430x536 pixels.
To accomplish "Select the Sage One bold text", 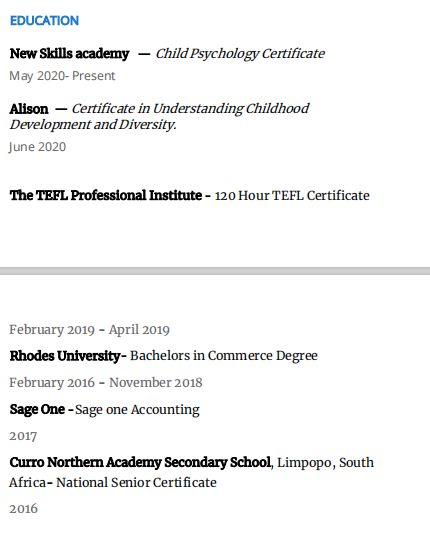I will (x=37, y=410).
